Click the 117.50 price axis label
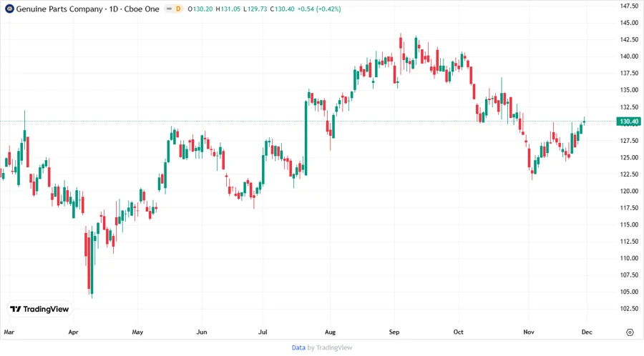Image resolution: width=644 pixels, height=356 pixels. click(x=629, y=208)
